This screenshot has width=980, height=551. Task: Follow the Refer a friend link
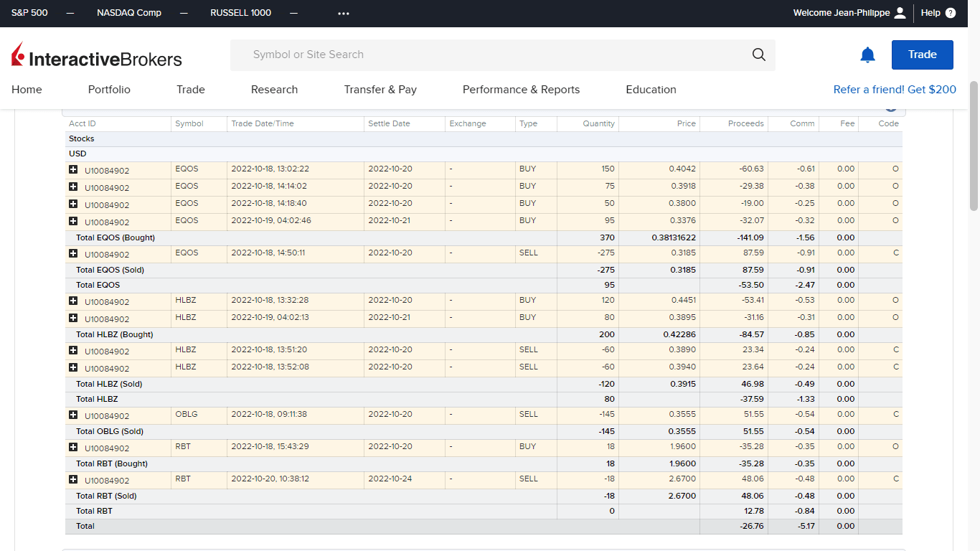coord(895,90)
